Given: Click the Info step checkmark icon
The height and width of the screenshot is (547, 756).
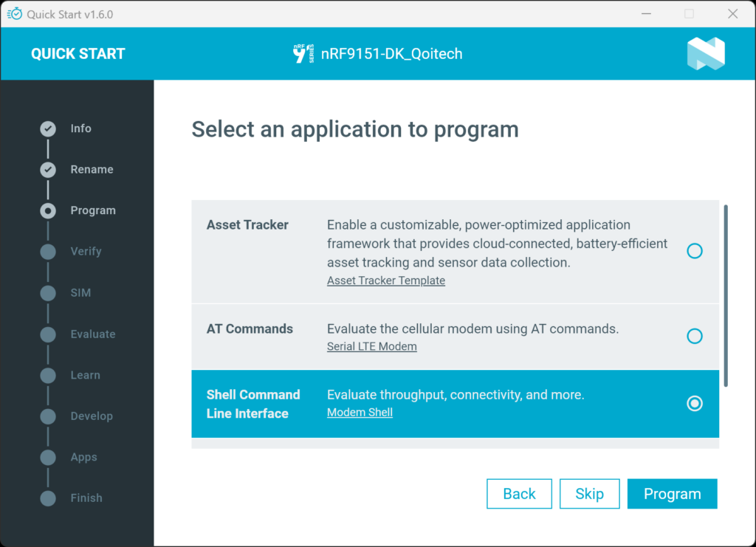Looking at the screenshot, I should pos(48,129).
